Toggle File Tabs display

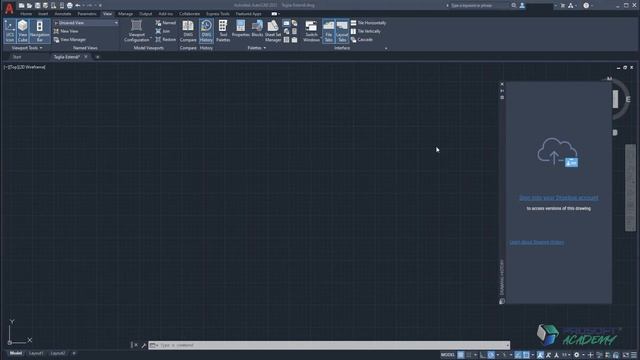329,31
